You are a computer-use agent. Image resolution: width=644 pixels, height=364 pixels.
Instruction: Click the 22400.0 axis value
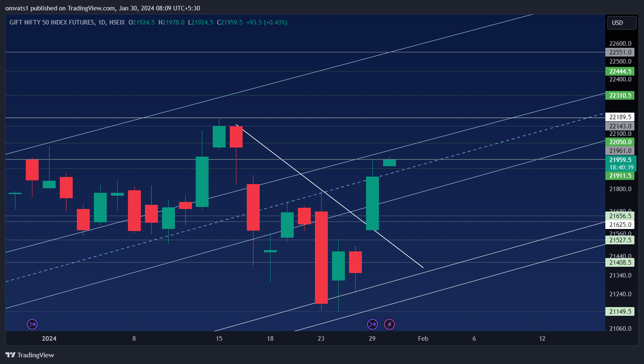pos(620,79)
